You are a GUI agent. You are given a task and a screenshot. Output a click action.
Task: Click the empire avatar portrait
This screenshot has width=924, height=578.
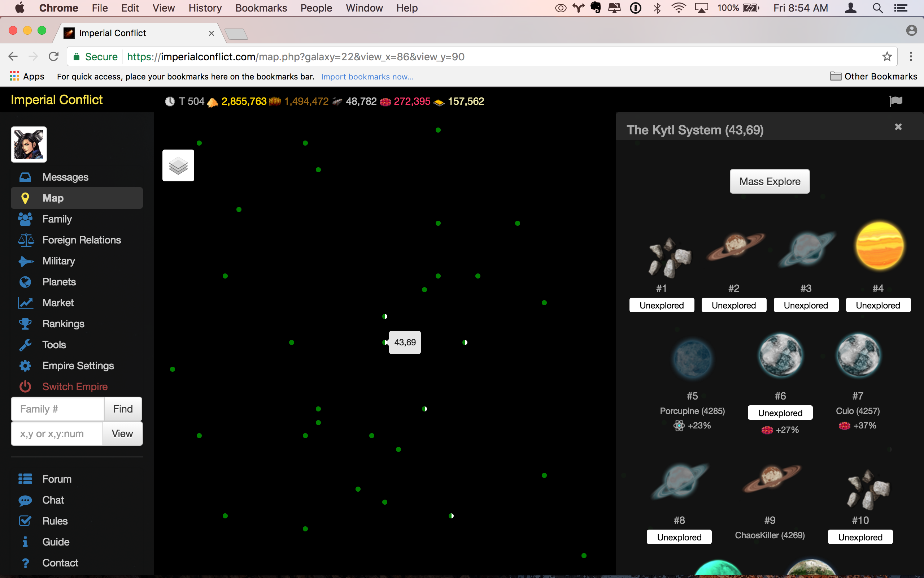[29, 144]
